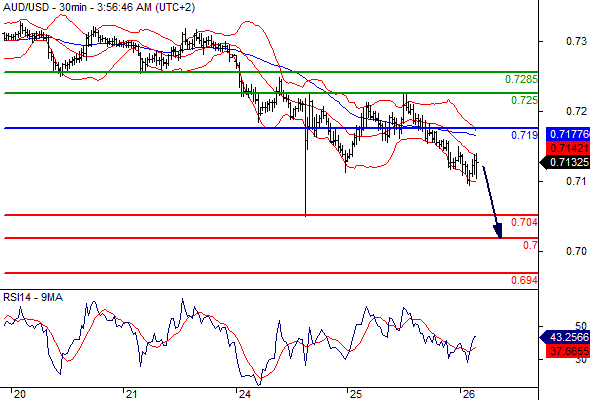Click the dark blue downward forecast arrowhead

498,231
